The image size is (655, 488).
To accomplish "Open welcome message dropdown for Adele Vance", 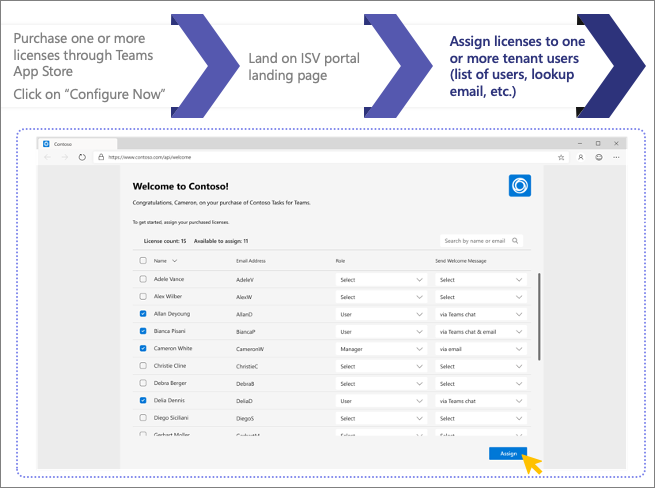I will pyautogui.click(x=481, y=280).
